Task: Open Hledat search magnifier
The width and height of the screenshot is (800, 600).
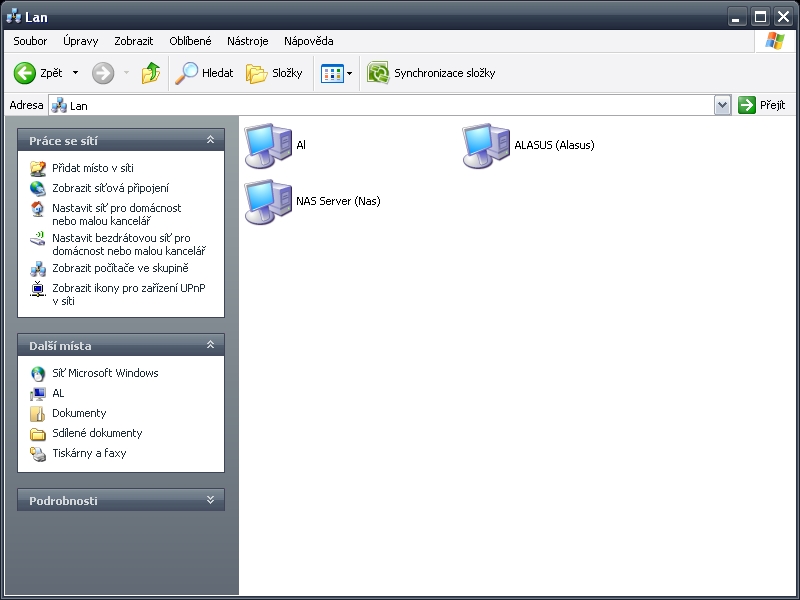Action: [187, 73]
